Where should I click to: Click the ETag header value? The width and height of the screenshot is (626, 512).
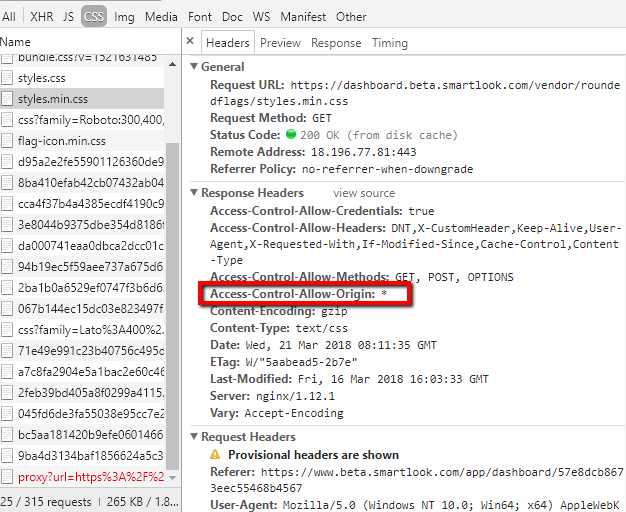click(301, 362)
